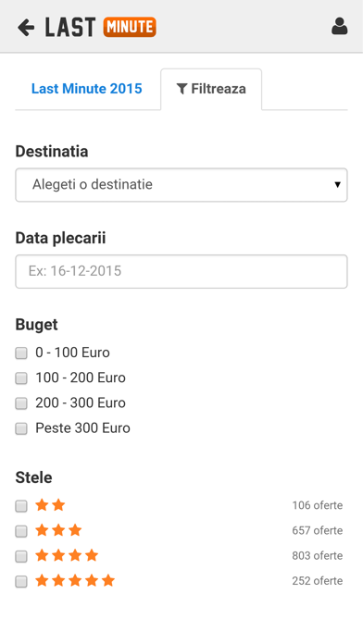Select the 200 - 300 Euro checkbox
Image resolution: width=363 pixels, height=644 pixels.
coord(21,403)
